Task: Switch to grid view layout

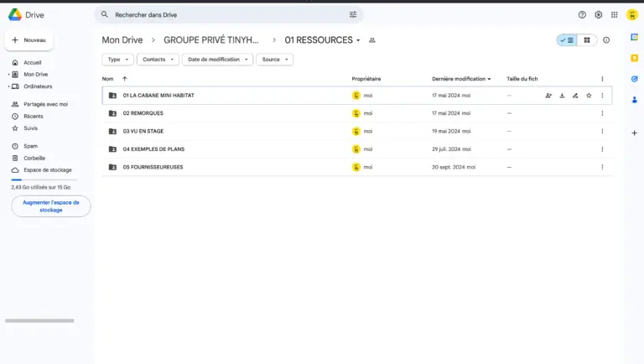Action: click(587, 40)
